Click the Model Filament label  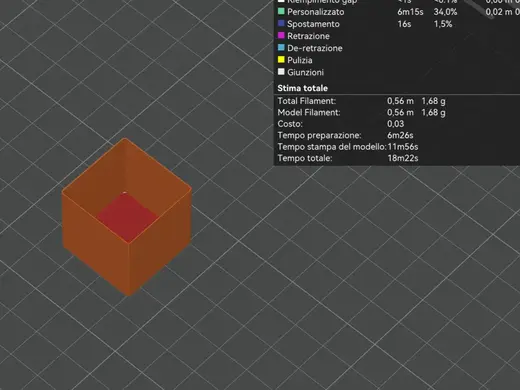pos(309,112)
